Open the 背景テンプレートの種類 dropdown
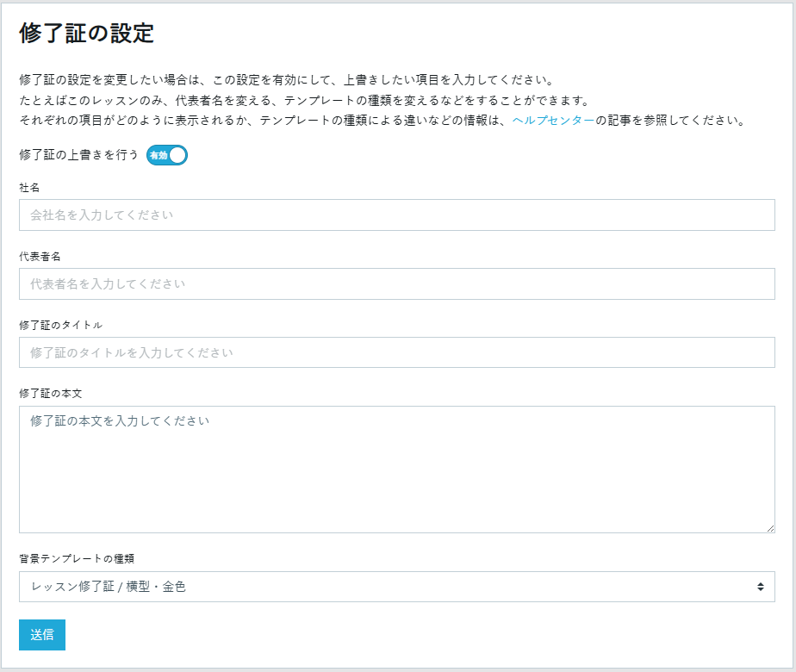This screenshot has width=796, height=672. (397, 587)
